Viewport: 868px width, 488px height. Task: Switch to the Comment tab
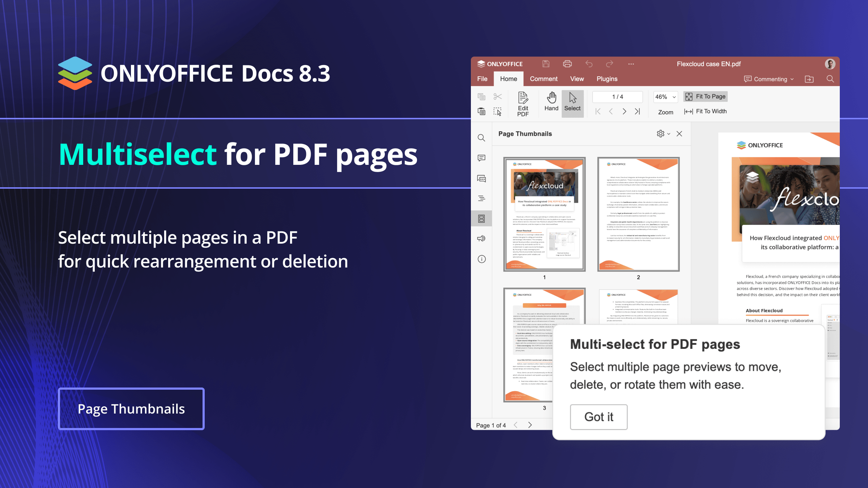[543, 79]
